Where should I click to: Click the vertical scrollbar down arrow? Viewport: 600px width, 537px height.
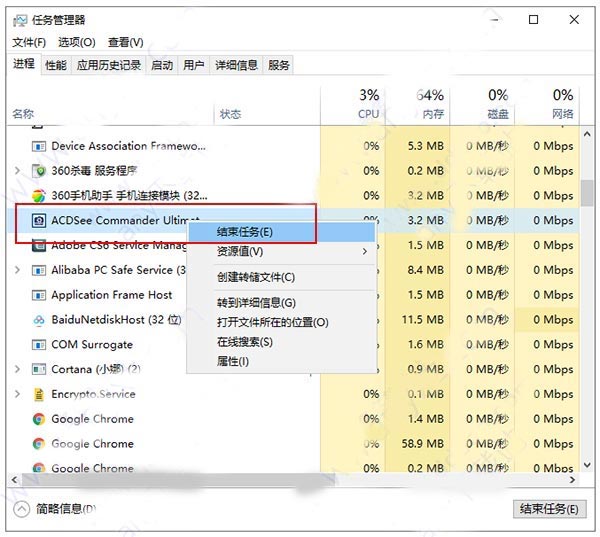coord(587,465)
